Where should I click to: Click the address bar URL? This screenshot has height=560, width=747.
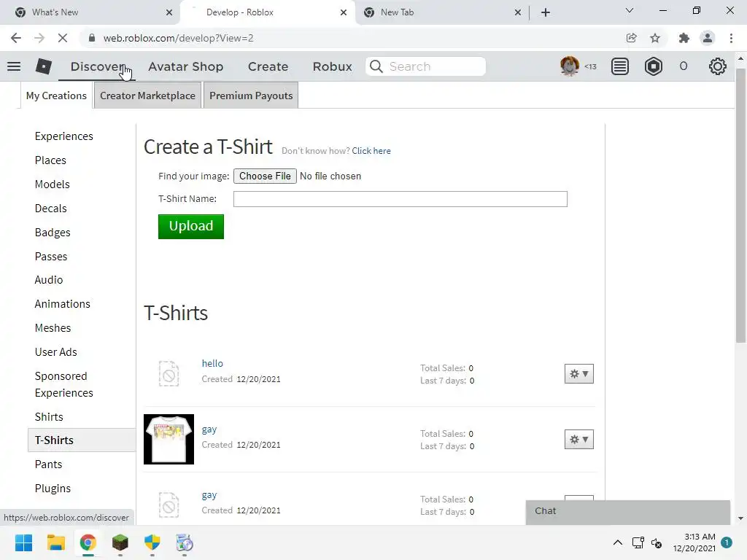click(178, 38)
